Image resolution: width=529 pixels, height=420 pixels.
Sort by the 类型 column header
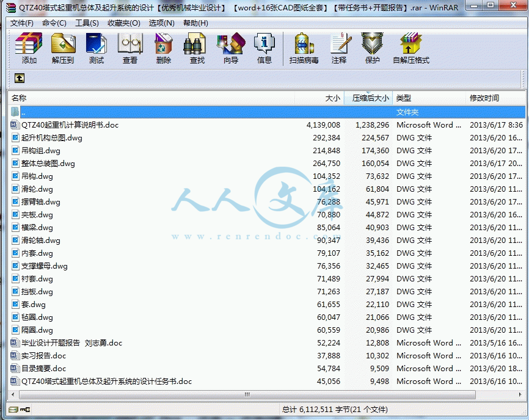tap(429, 98)
